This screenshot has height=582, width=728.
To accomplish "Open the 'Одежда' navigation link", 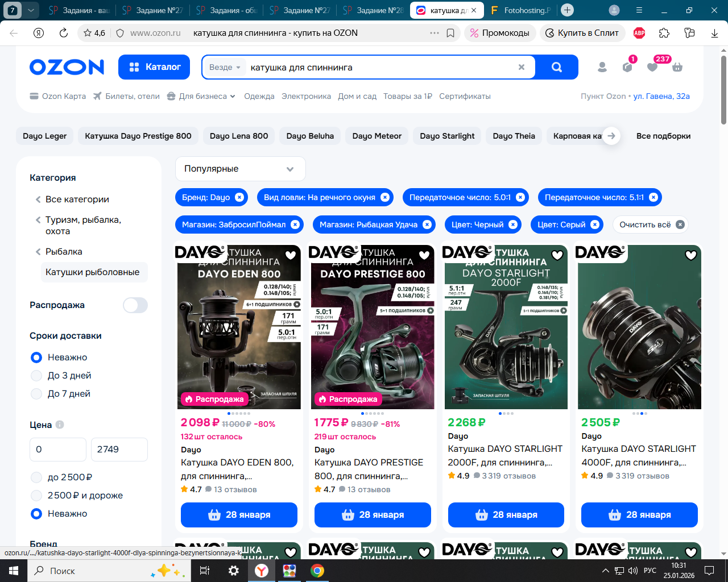I will tap(259, 96).
